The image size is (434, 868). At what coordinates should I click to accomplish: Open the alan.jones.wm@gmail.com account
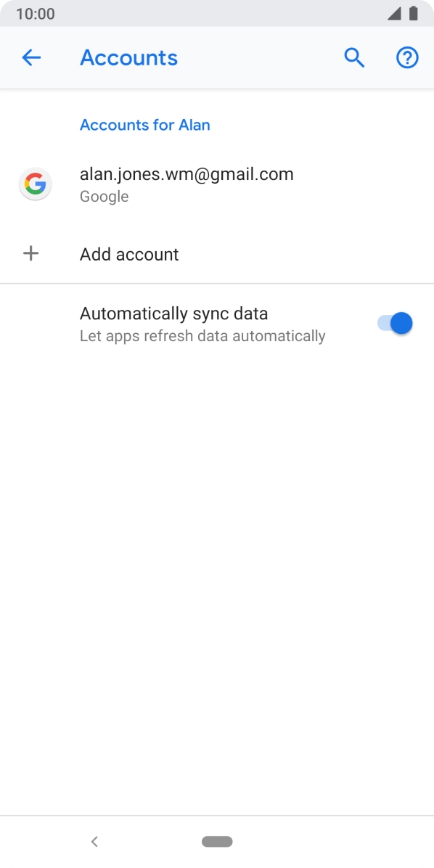(x=217, y=184)
